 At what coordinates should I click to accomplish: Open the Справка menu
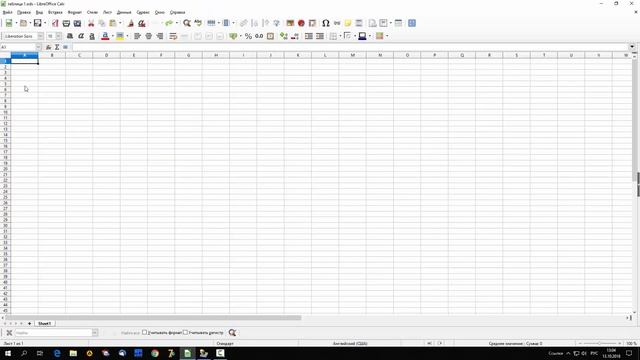pos(178,13)
